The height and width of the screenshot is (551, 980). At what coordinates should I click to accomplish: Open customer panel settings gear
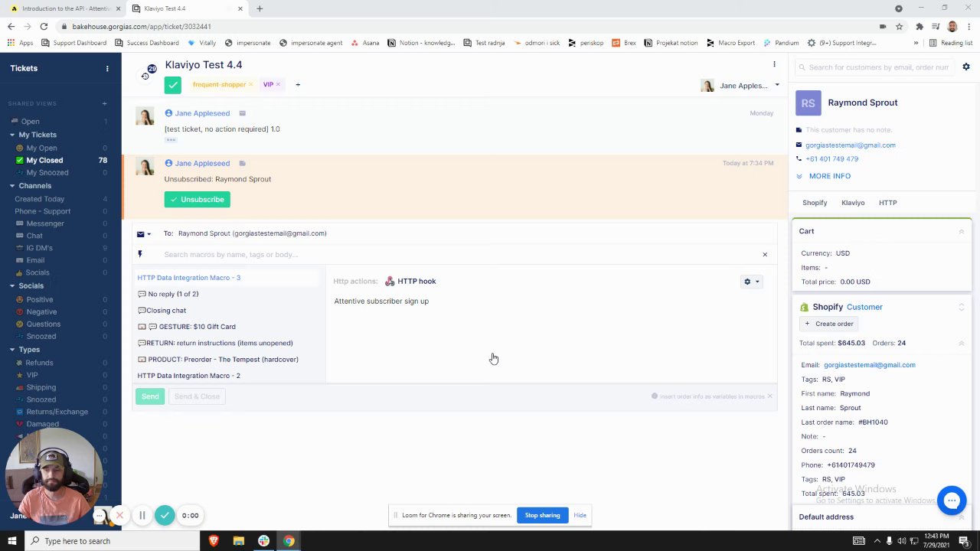pyautogui.click(x=966, y=67)
